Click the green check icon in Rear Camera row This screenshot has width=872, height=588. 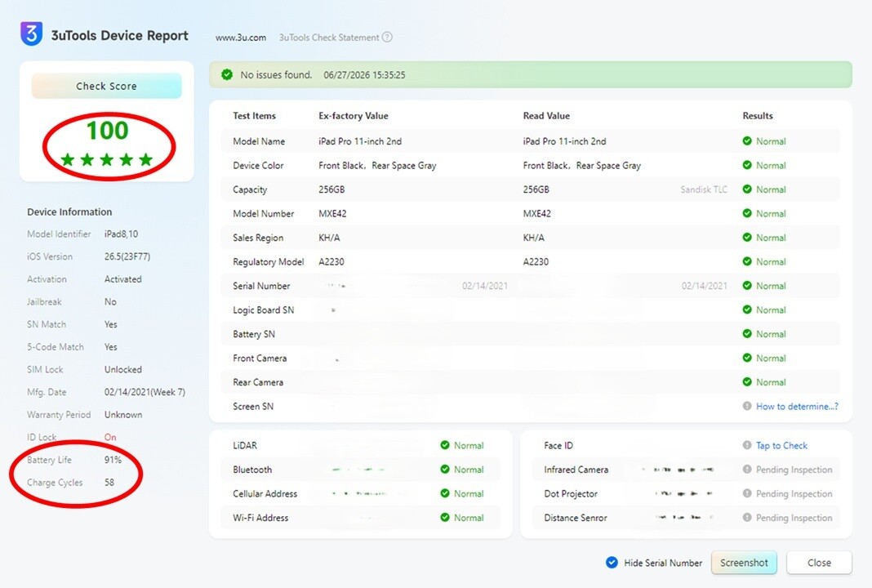click(747, 381)
